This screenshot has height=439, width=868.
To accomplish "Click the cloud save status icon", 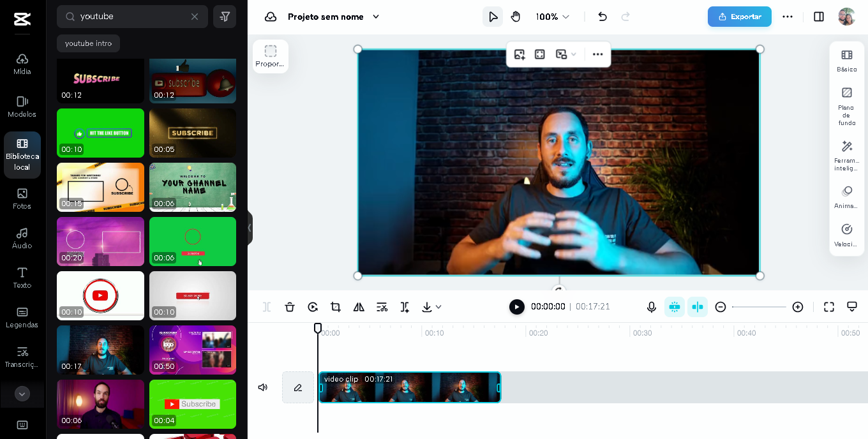I will [x=271, y=17].
